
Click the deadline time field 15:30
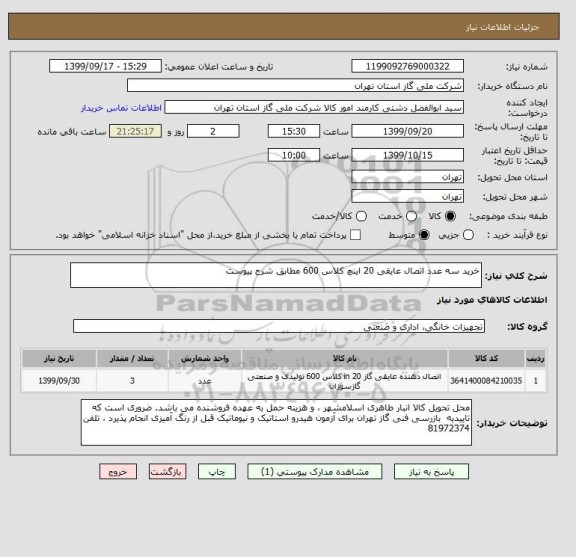(294, 131)
